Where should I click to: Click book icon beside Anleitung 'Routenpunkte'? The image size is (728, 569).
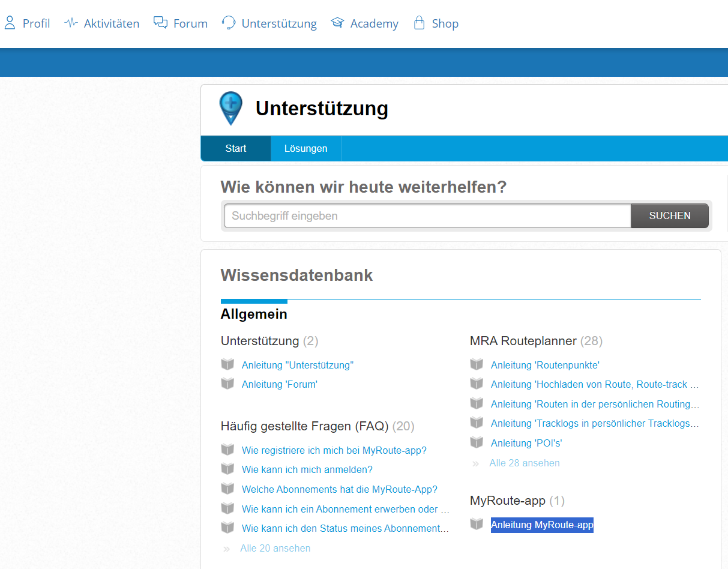(477, 364)
